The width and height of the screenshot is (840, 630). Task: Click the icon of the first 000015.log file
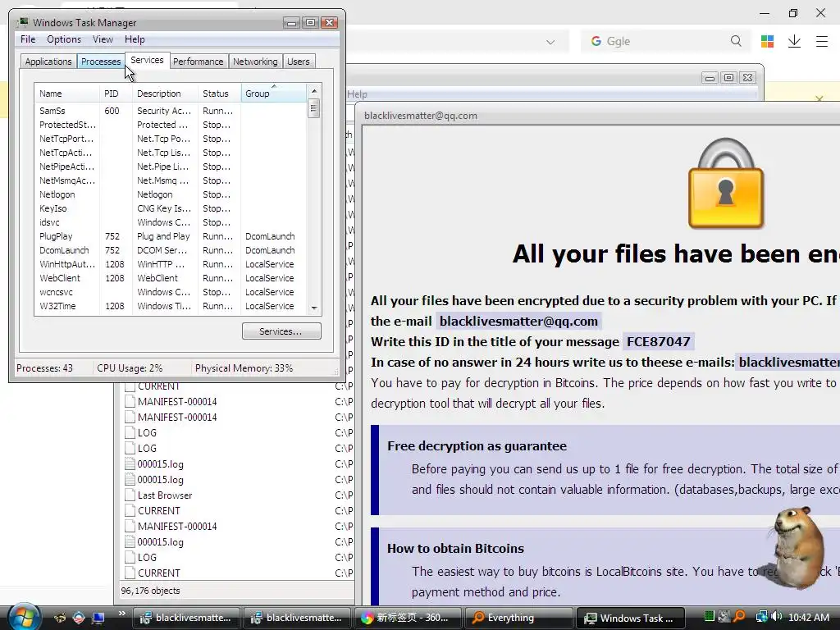pos(130,464)
